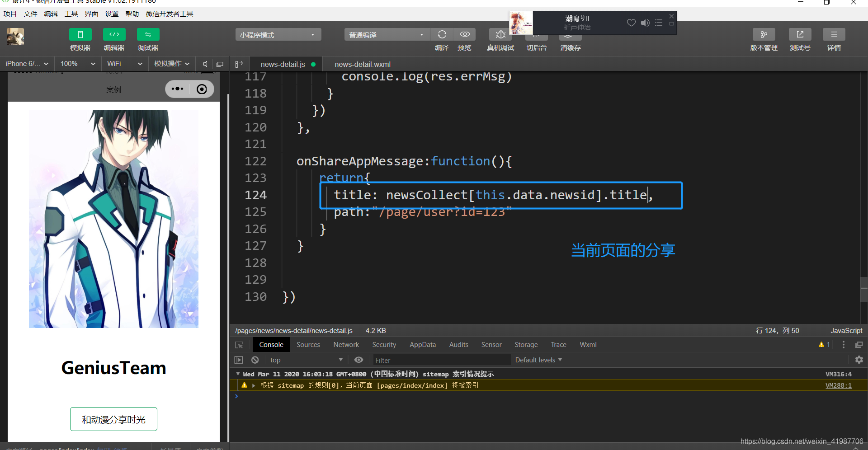The width and height of the screenshot is (868, 450).
Task: Click the music player volume icon
Action: pyautogui.click(x=645, y=23)
